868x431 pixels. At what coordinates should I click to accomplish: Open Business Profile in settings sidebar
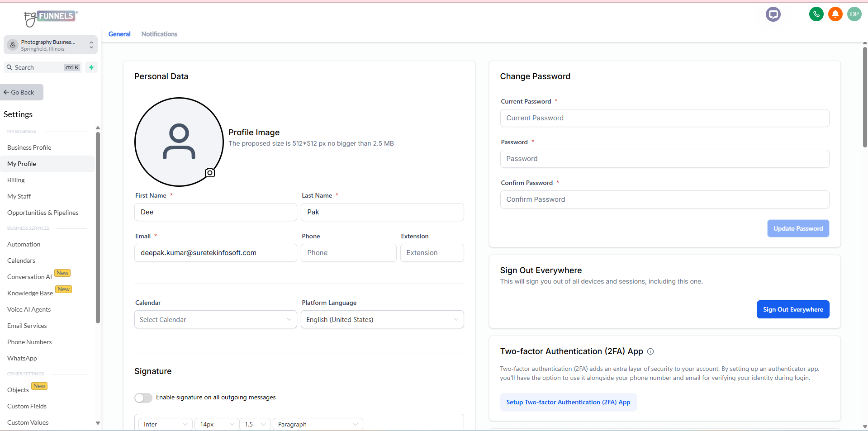tap(29, 147)
